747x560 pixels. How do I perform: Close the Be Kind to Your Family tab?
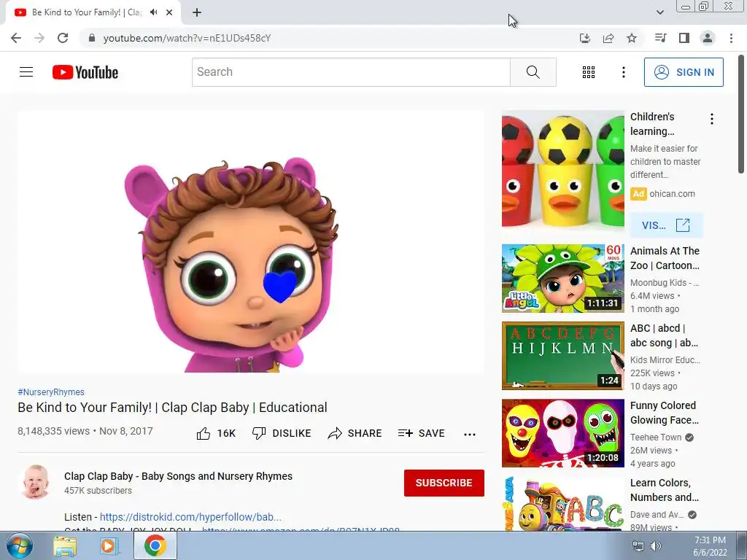[169, 12]
